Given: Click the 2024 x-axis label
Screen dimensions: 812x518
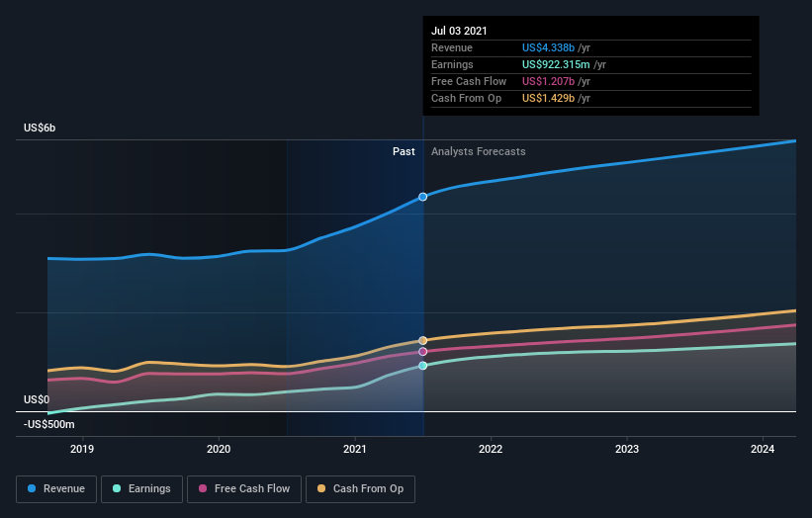Looking at the screenshot, I should tap(763, 449).
